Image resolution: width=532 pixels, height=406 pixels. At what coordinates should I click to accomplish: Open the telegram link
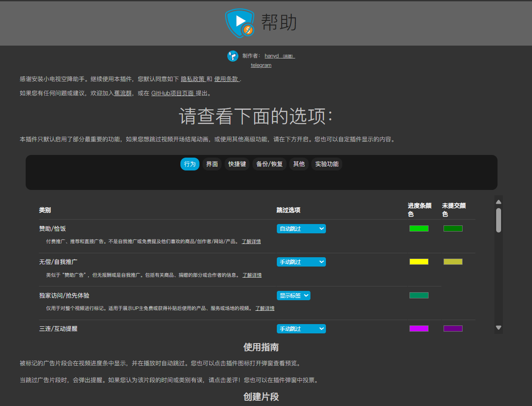pyautogui.click(x=260, y=65)
